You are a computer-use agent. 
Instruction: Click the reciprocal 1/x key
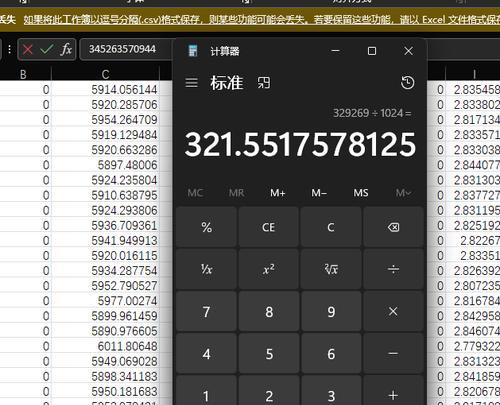(207, 269)
